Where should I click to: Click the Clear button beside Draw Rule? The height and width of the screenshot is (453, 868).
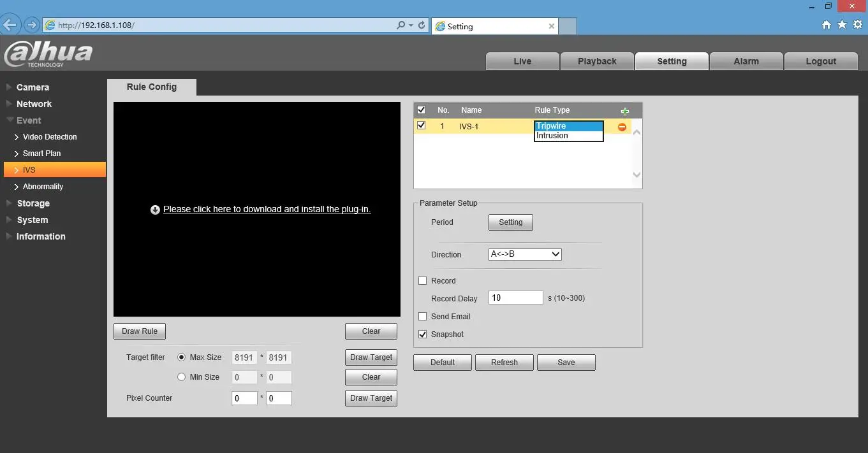(371, 331)
